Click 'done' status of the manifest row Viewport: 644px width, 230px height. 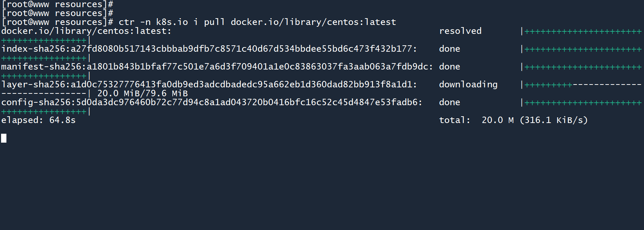tap(449, 67)
